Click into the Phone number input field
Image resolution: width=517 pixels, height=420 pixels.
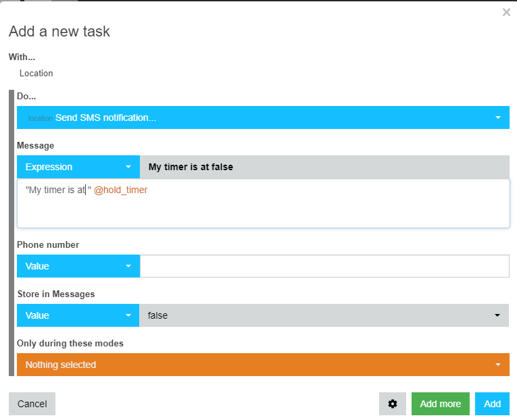point(325,266)
